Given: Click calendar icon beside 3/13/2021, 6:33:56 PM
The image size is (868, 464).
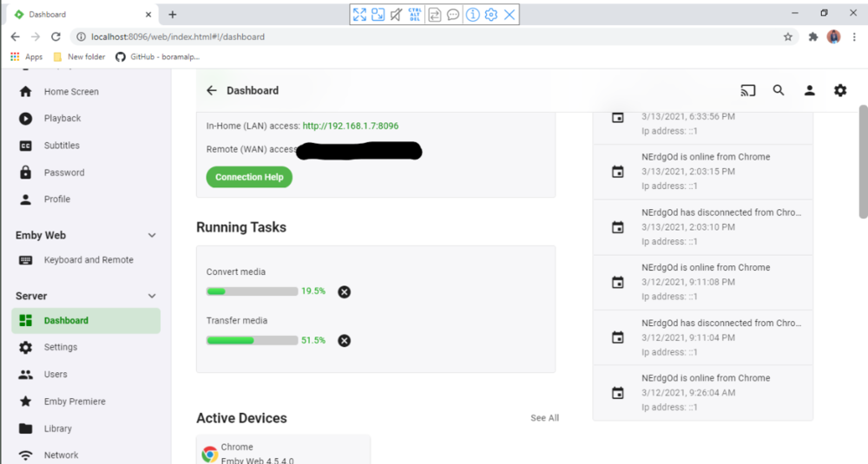Looking at the screenshot, I should pyautogui.click(x=618, y=117).
